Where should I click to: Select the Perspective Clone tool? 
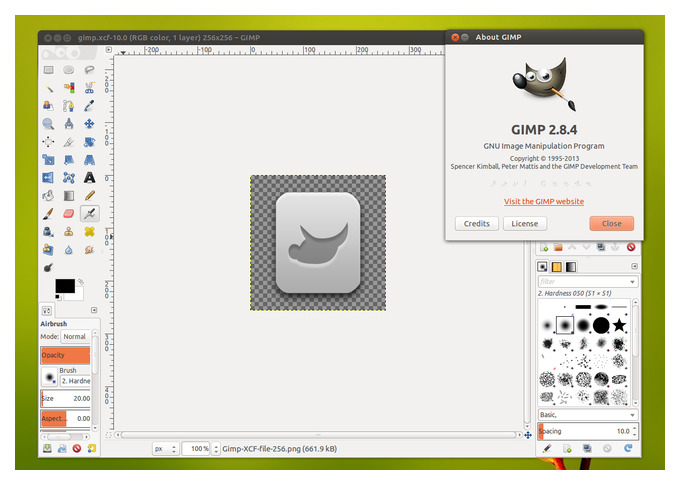[x=49, y=249]
